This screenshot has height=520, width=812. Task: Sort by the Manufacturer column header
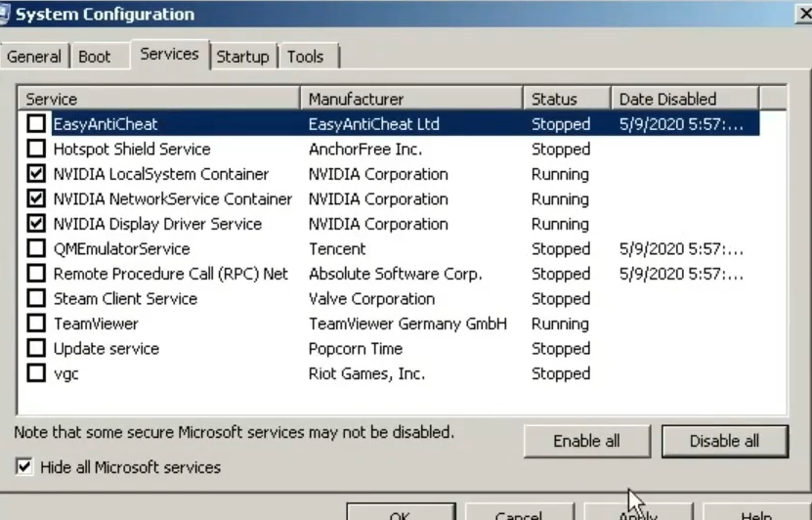(411, 99)
